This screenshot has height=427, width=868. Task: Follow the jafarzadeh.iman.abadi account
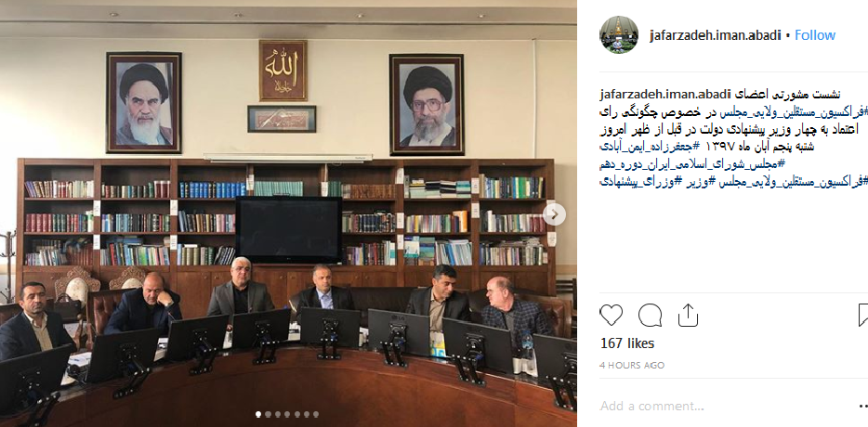815,35
